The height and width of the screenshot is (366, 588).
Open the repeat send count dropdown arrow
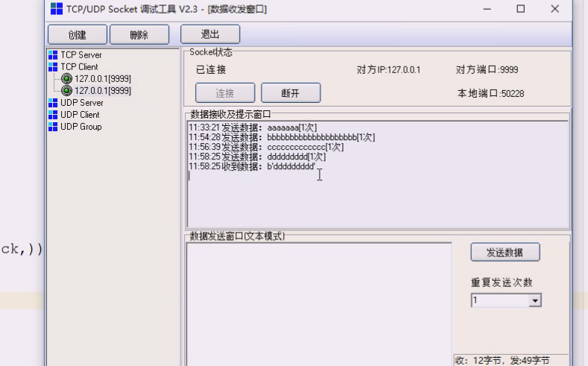(x=535, y=300)
